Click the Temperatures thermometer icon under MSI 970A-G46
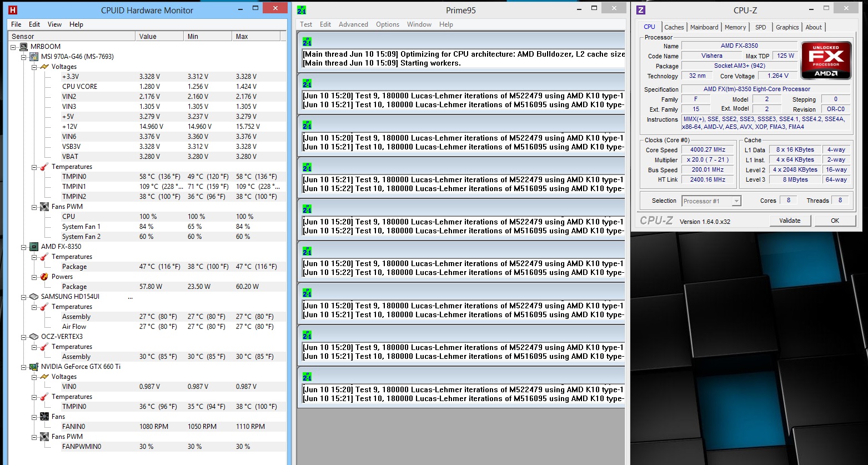Image resolution: width=868 pixels, height=465 pixels. [x=44, y=167]
